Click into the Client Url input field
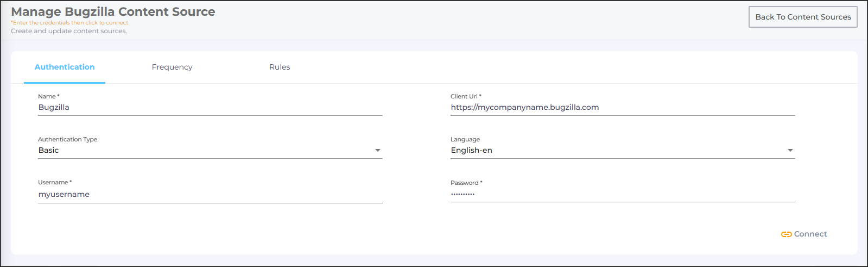This screenshot has width=868, height=267. [622, 108]
